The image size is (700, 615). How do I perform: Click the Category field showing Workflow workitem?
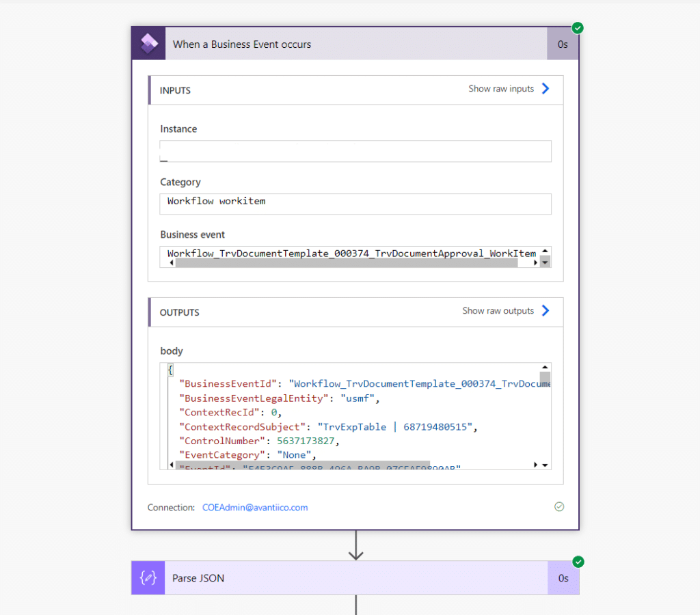pyautogui.click(x=355, y=204)
